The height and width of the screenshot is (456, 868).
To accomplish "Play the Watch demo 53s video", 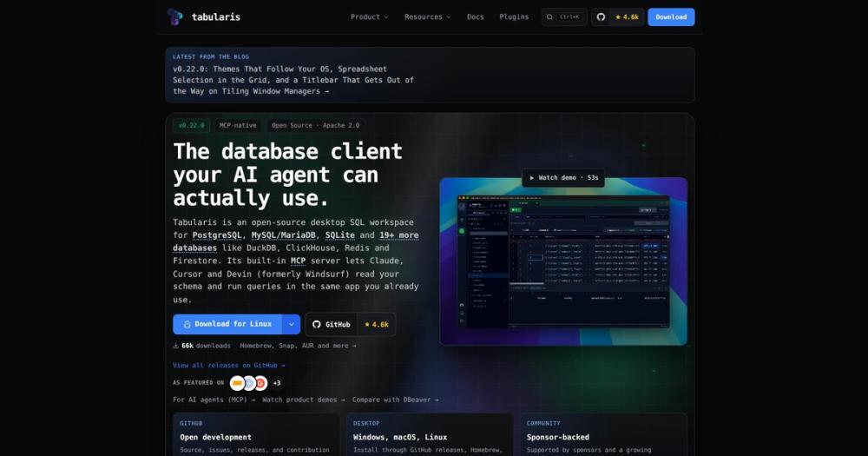I will pyautogui.click(x=563, y=178).
